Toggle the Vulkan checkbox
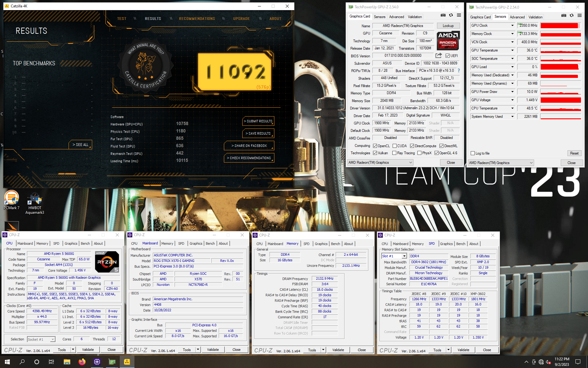This screenshot has width=588, height=368. (375, 153)
